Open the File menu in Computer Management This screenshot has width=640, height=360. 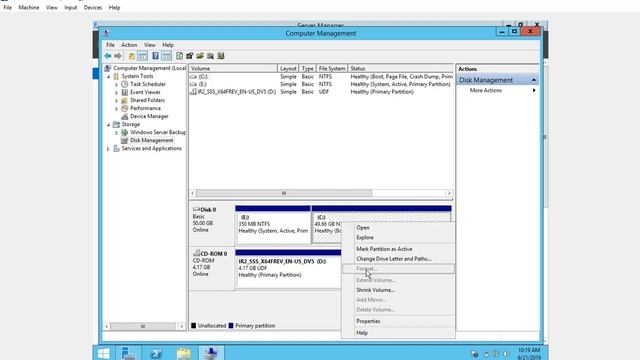click(x=110, y=45)
